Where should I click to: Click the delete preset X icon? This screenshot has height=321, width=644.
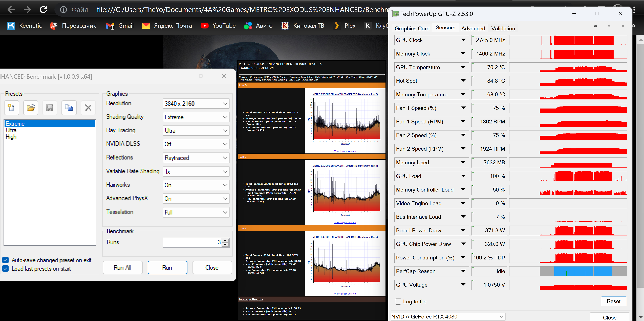coord(88,108)
